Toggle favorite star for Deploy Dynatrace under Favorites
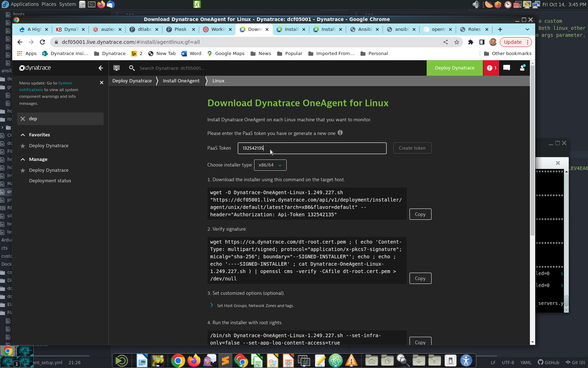Image resolution: width=588 pixels, height=368 pixels. [x=23, y=146]
